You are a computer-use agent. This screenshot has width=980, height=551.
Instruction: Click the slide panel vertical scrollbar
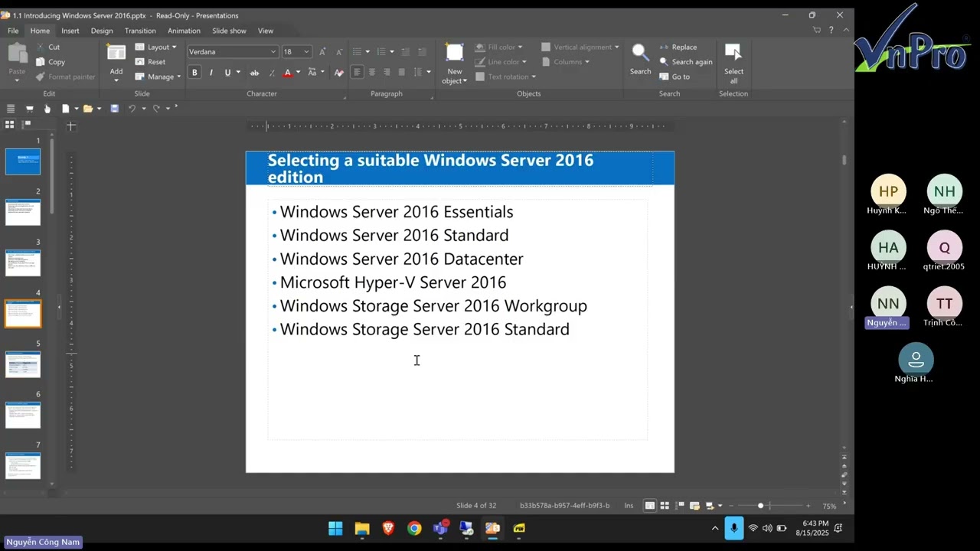pos(52,176)
